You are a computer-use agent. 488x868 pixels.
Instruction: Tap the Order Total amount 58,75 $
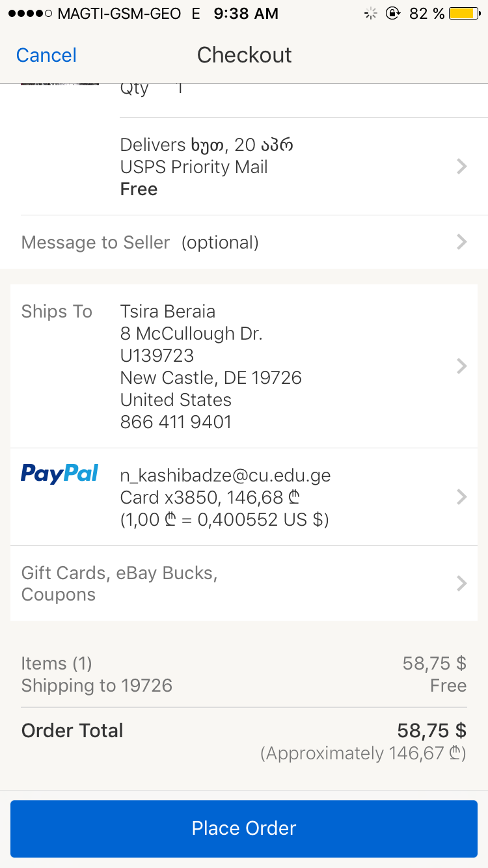(x=431, y=730)
